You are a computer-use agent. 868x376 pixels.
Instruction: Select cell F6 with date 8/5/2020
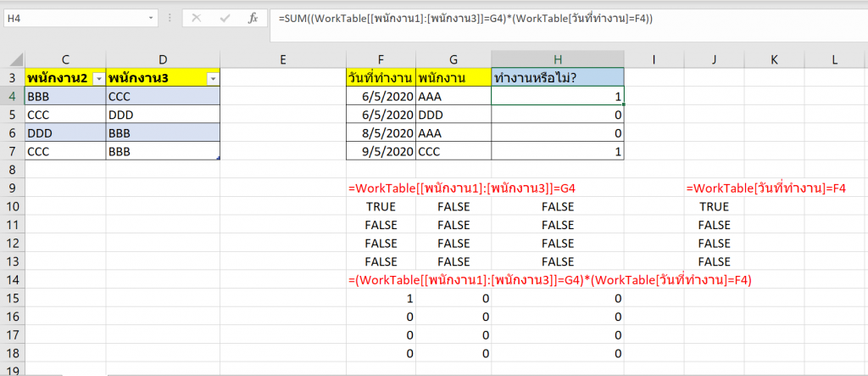pyautogui.click(x=381, y=132)
